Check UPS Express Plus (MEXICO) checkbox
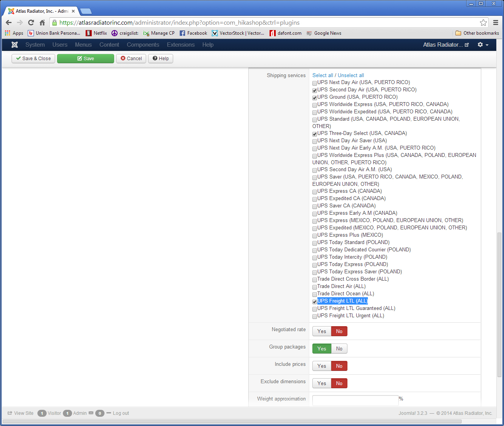504x426 pixels. click(x=315, y=236)
